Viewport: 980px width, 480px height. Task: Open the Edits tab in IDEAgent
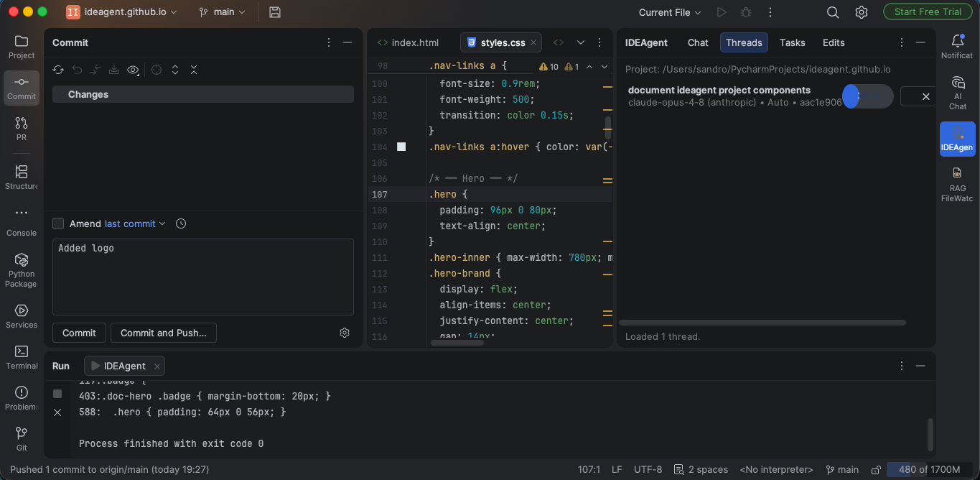834,42
